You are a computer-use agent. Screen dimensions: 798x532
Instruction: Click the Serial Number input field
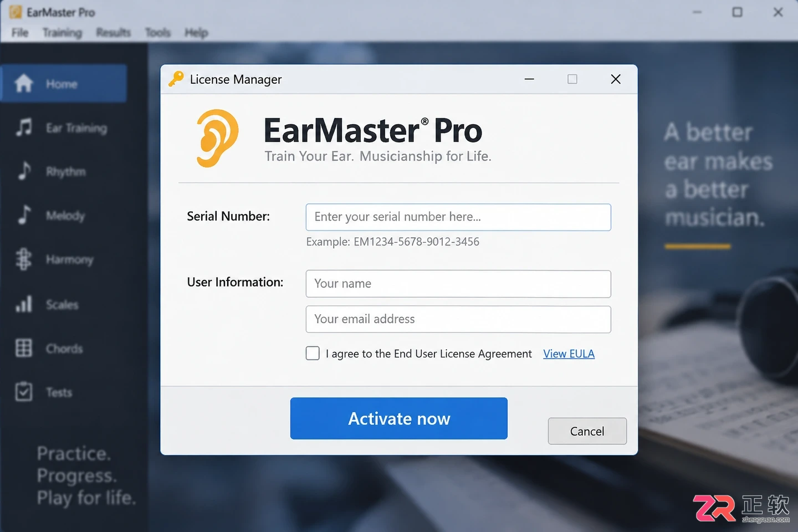click(458, 217)
